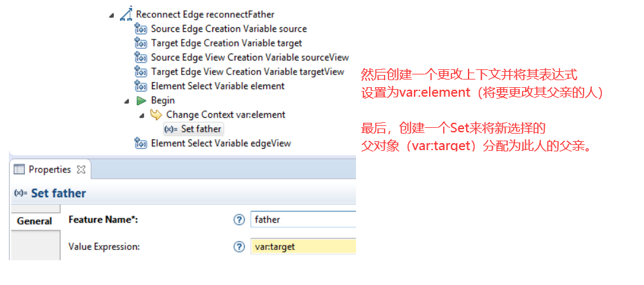This screenshot has height=285, width=644.
Task: Click the green Begin arrow icon
Action: pyautogui.click(x=141, y=101)
